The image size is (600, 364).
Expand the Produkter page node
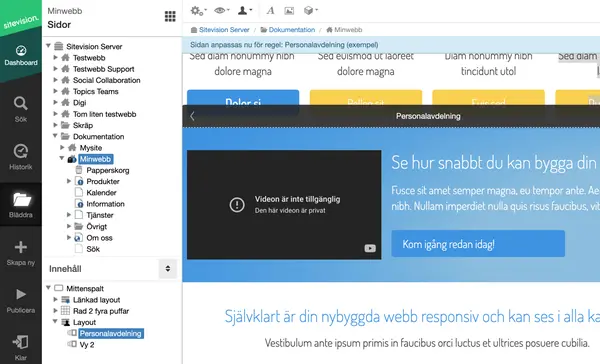69,181
